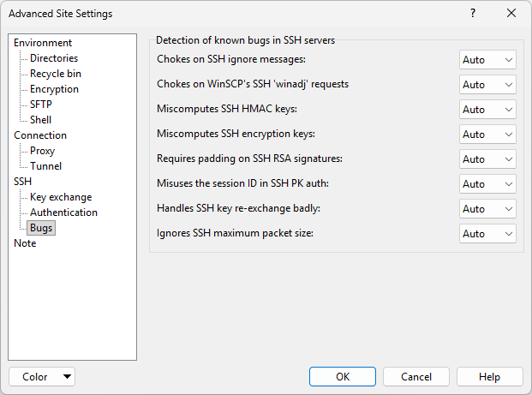Select SFTP in the navigation tree
Viewport: 532px width, 395px height.
point(42,105)
